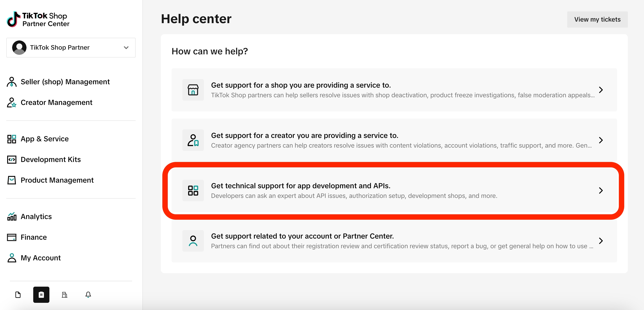Open the TikTok Shop Partner account dropdown

[71, 48]
